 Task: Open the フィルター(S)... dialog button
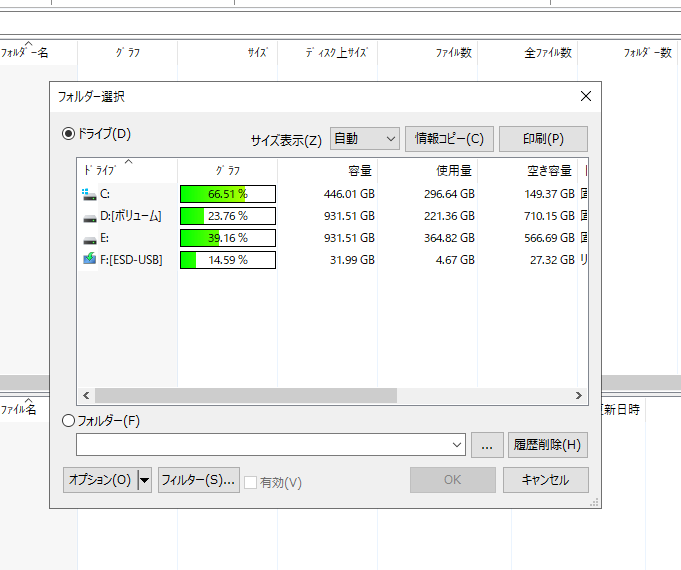click(198, 480)
